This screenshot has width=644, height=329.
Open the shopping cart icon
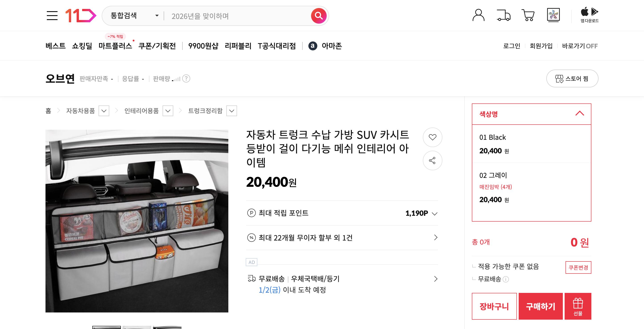[528, 15]
